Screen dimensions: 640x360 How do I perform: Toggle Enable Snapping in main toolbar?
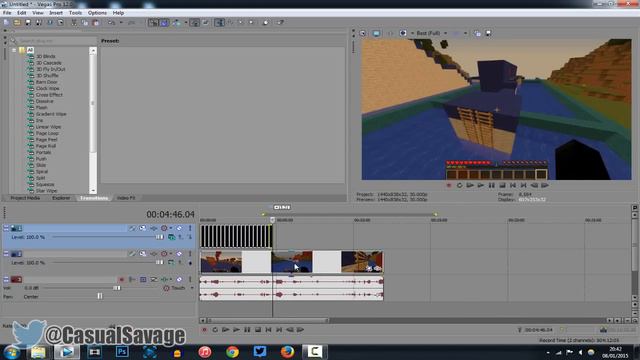(153, 22)
